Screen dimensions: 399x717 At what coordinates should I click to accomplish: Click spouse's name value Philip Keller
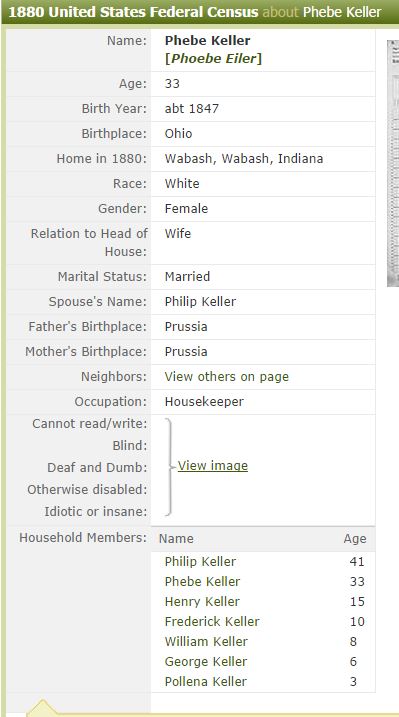[200, 302]
